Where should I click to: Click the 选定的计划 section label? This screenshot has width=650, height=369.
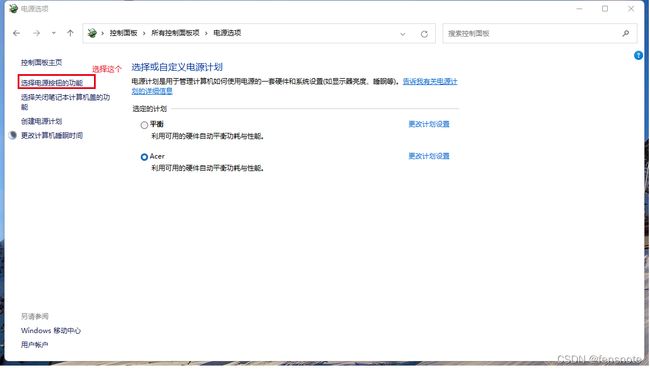(150, 109)
